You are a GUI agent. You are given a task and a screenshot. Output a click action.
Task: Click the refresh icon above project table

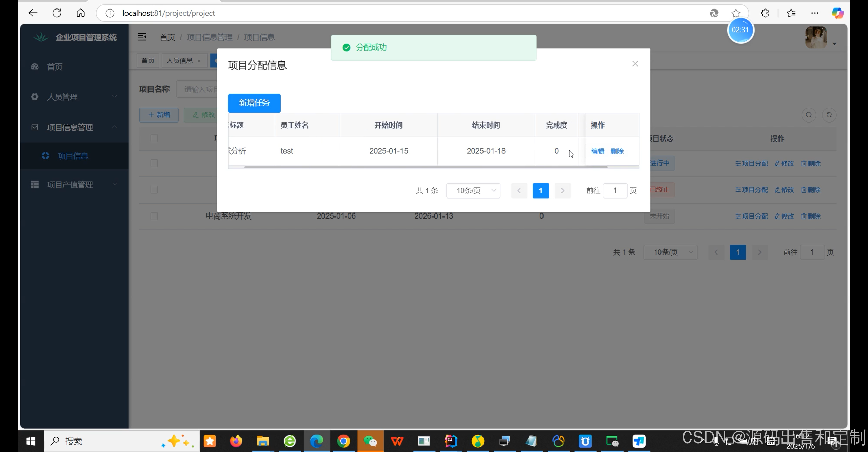click(829, 115)
